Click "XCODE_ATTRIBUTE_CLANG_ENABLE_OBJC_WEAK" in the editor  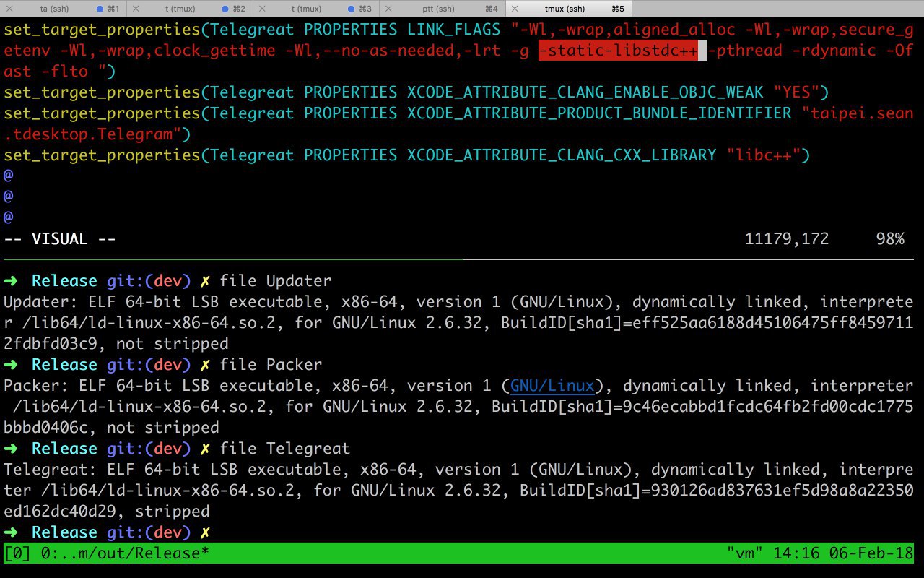point(585,92)
